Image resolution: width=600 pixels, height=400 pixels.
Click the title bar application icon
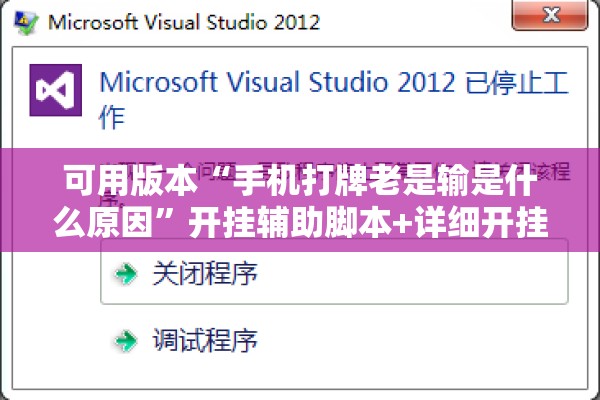click(26, 22)
